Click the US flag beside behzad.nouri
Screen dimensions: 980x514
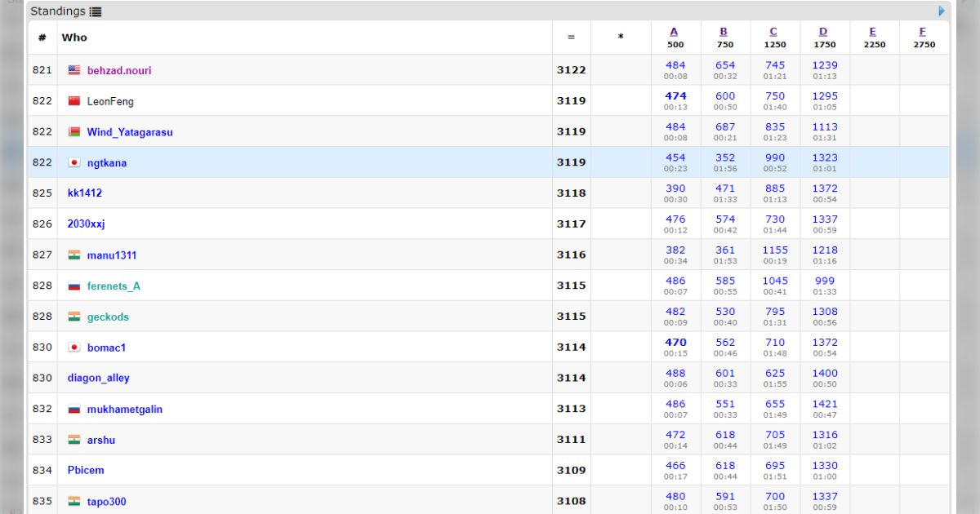(74, 70)
